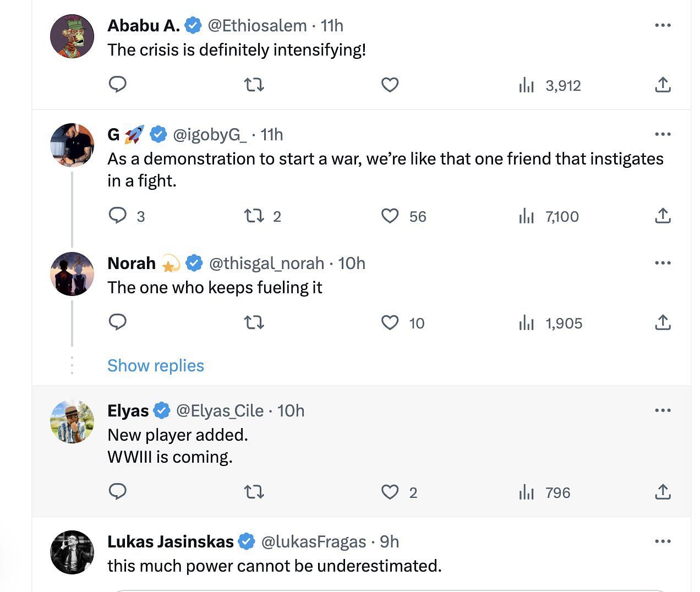This screenshot has height=592, width=700.
Task: Open more options on Ababu A.'s tweet
Action: tap(663, 25)
